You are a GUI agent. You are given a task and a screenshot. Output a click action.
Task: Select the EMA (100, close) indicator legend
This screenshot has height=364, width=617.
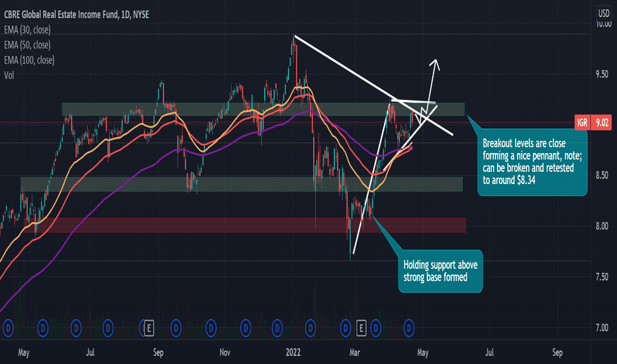click(29, 60)
